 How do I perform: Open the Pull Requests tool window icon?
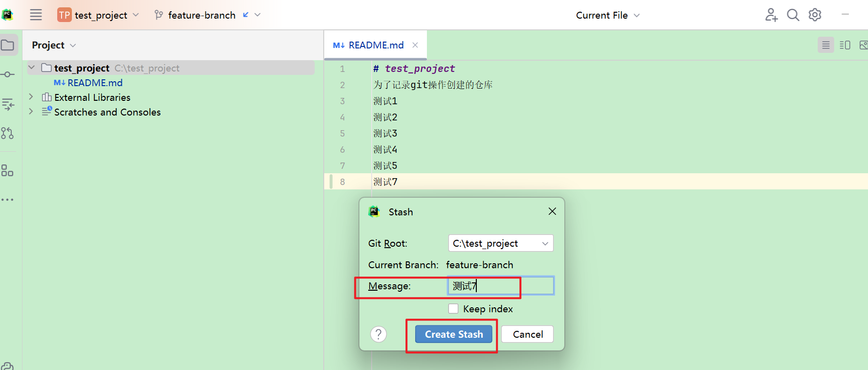7,133
